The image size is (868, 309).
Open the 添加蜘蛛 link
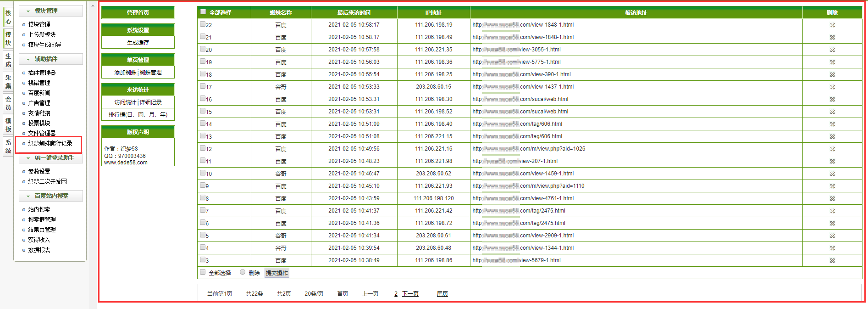click(x=125, y=73)
